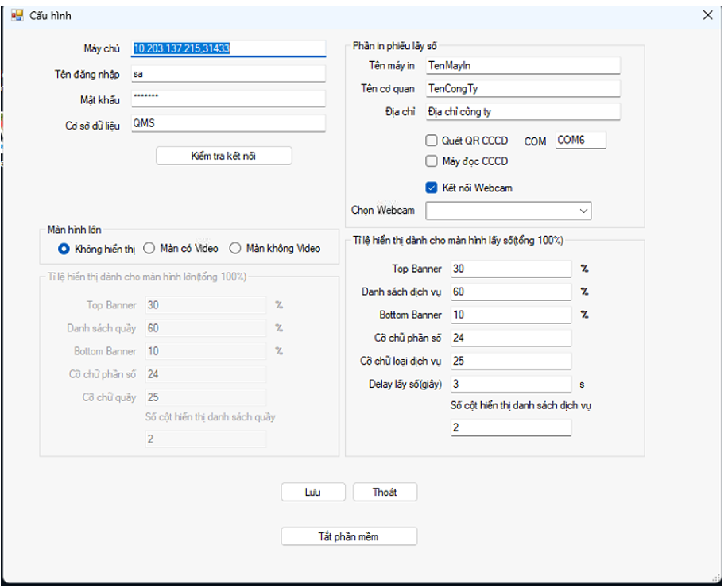Pick the Màn không Video radio option
Viewport: 728px width, 588px height.
(235, 249)
